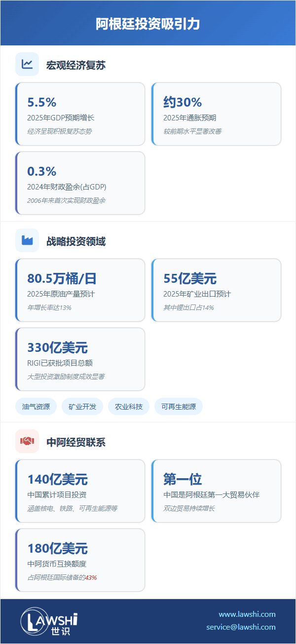Select the 矿业开发 tag
This screenshot has height=644, width=296.
pyautogui.click(x=82, y=407)
